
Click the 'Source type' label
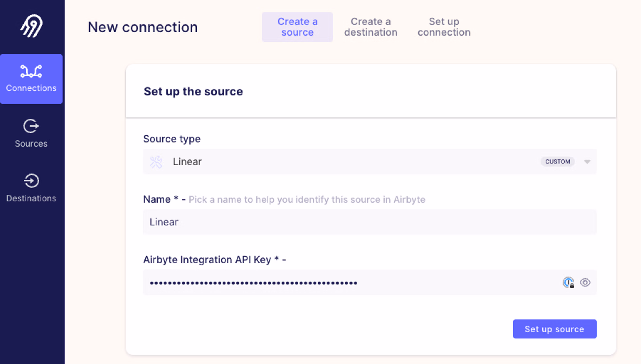tap(172, 139)
